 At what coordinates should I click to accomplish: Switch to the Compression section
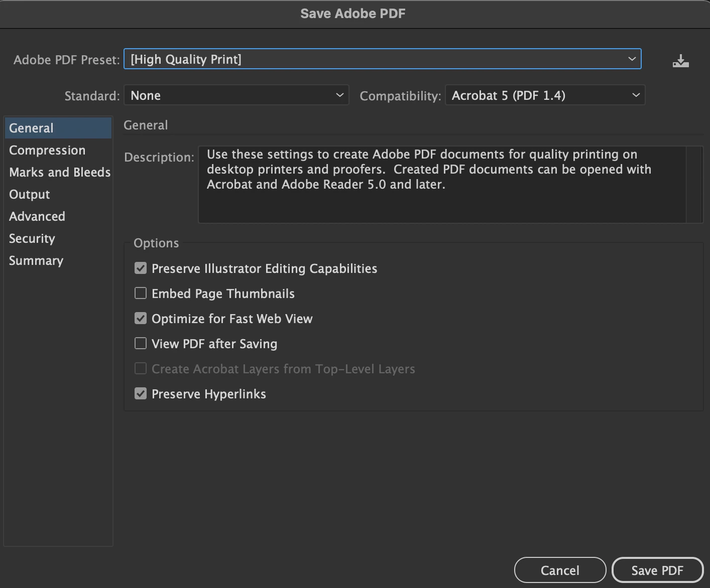pos(58,150)
